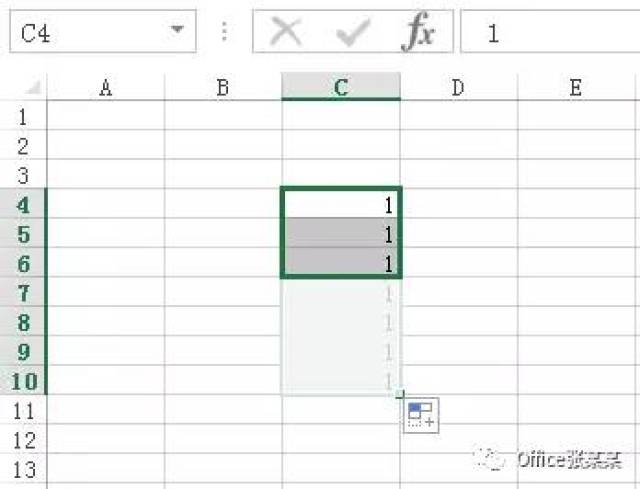Click the Select All corner triangle

coord(33,88)
